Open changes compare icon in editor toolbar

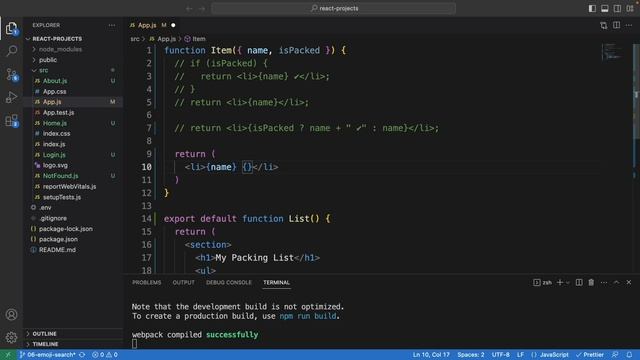click(x=604, y=25)
